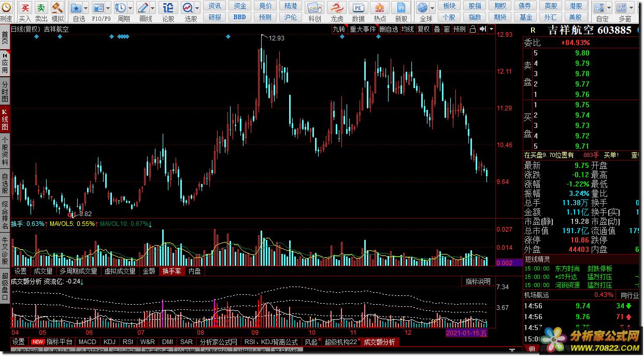This screenshot has height=356, width=644.
Task: Click the 机场航运 sector link
Action: (x=537, y=295)
